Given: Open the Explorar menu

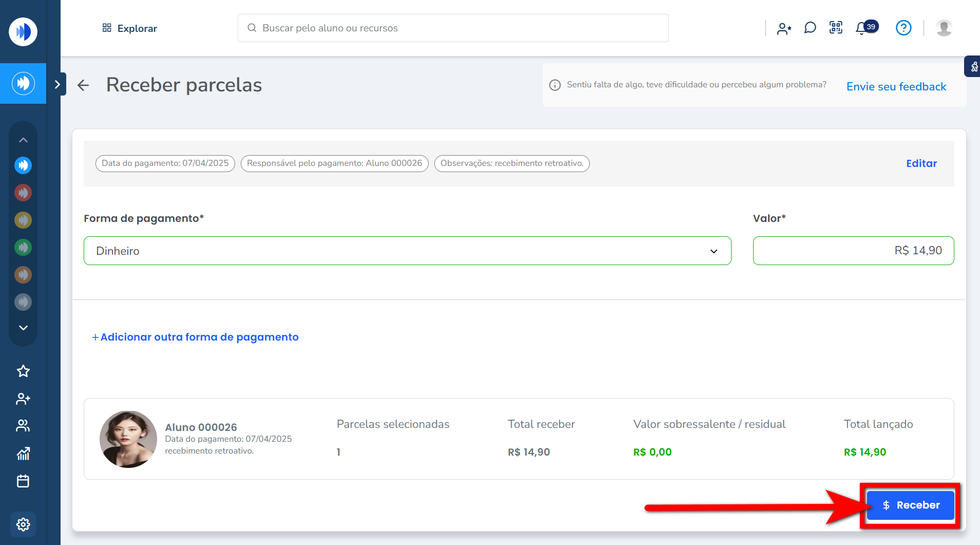Looking at the screenshot, I should pyautogui.click(x=130, y=28).
